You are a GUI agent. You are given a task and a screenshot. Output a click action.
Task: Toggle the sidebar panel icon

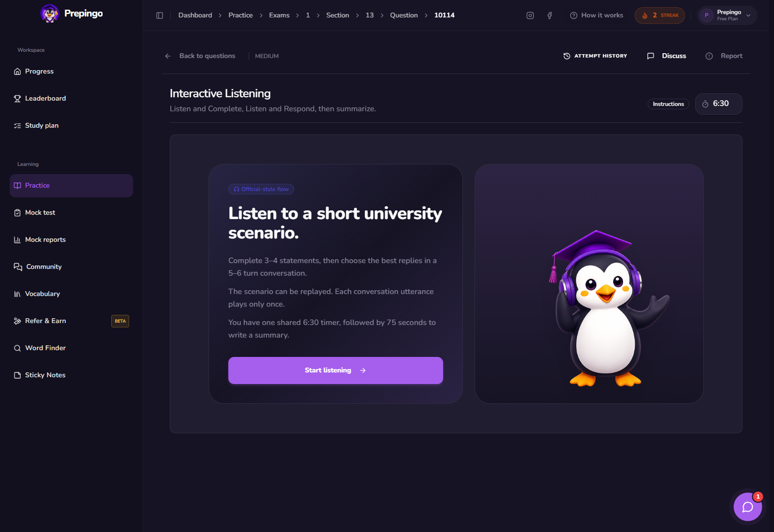pyautogui.click(x=160, y=15)
